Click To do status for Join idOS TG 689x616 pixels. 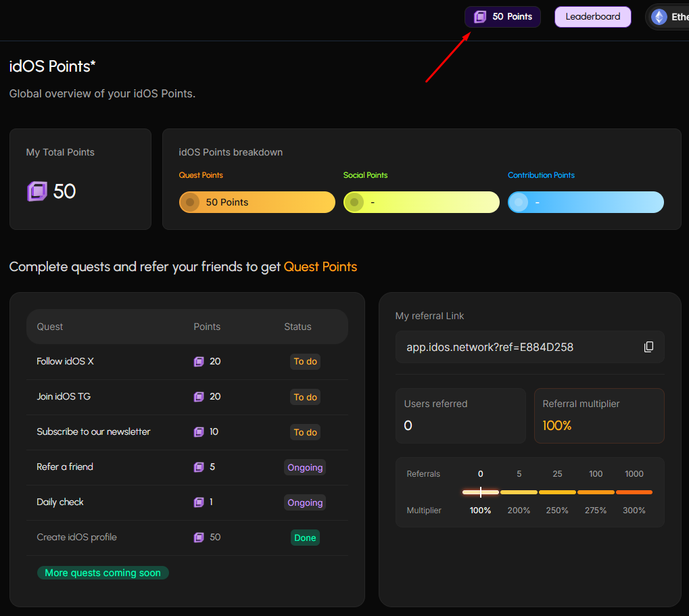click(305, 397)
